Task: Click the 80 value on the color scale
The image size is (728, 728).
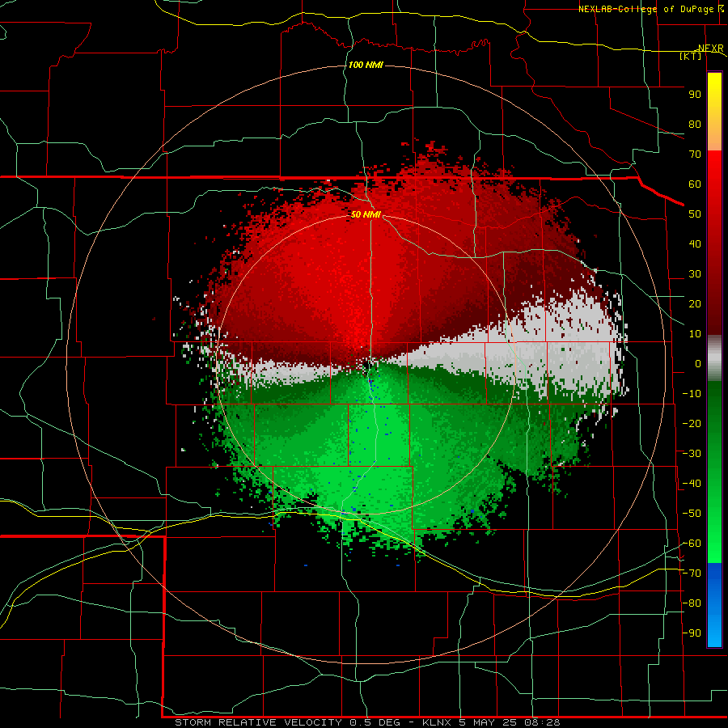Action: pyautogui.click(x=695, y=125)
